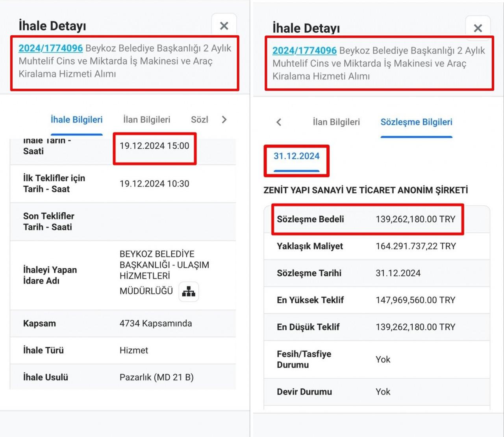This screenshot has width=504, height=437.
Task: Select the 31.12.2024 contract date tab
Action: pos(296,156)
